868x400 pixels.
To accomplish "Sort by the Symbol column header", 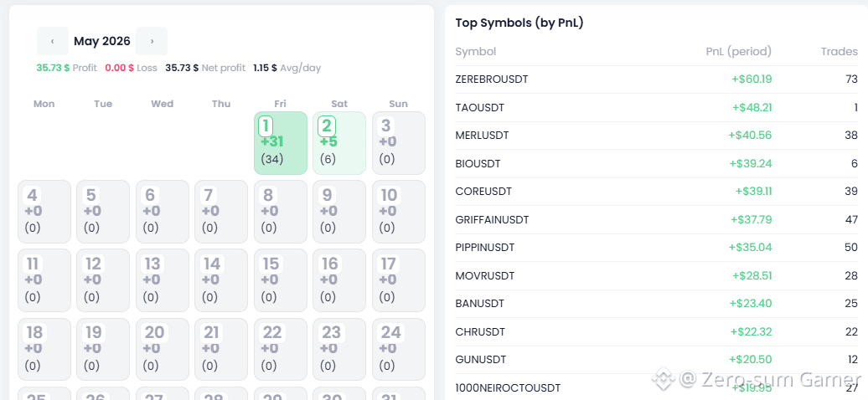I will (x=476, y=51).
